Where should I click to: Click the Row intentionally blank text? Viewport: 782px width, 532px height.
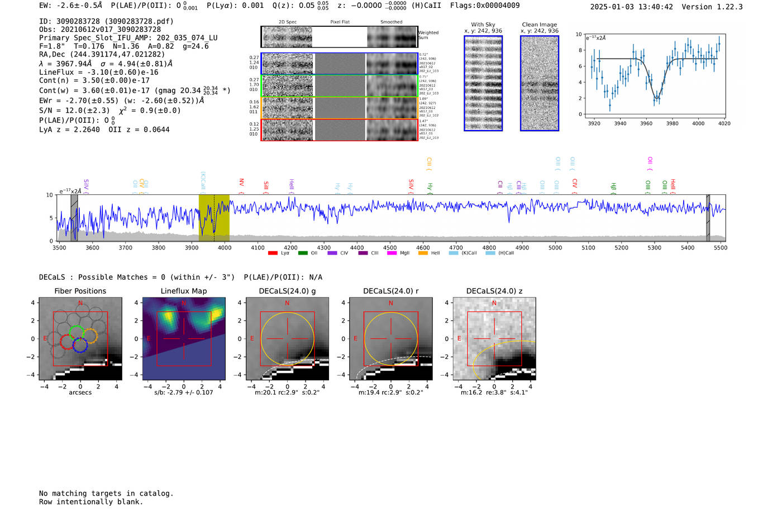[91, 502]
